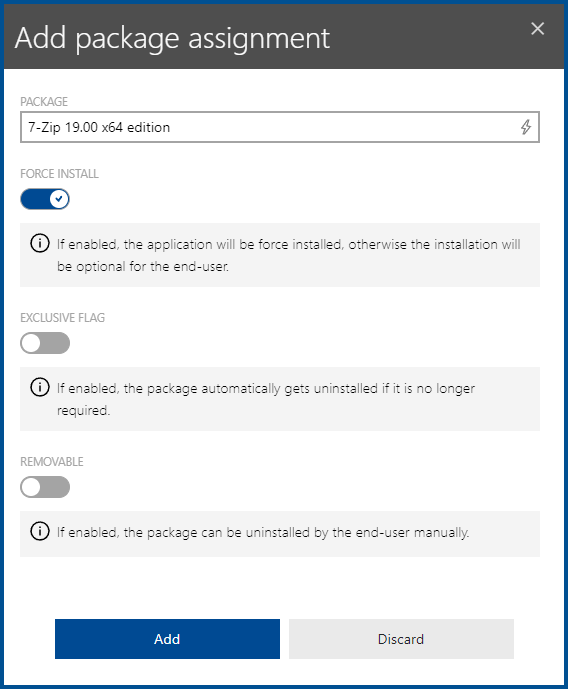Image resolution: width=568 pixels, height=689 pixels.
Task: Click the EXCLUSIVE FLAG label
Action: [62, 318]
